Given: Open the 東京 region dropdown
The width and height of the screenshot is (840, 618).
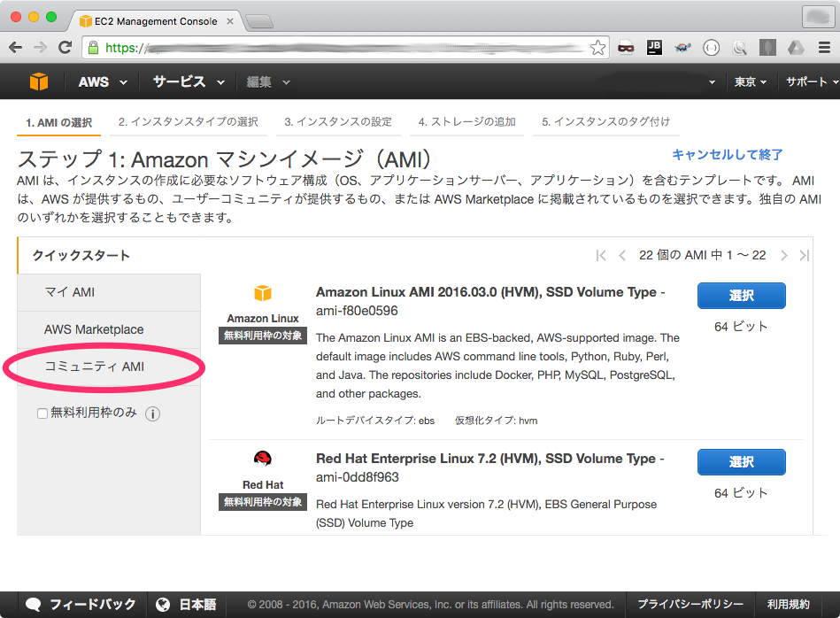Looking at the screenshot, I should tap(751, 82).
